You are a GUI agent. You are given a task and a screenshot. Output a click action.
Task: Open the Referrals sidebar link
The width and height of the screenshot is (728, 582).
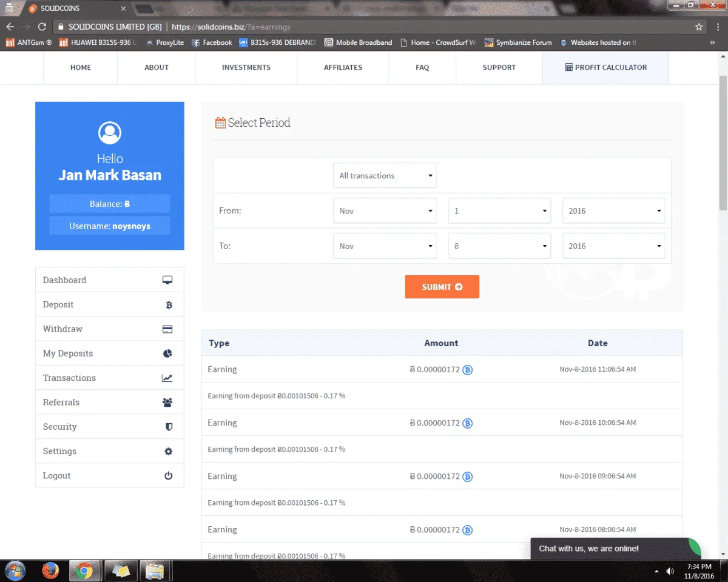pos(110,403)
